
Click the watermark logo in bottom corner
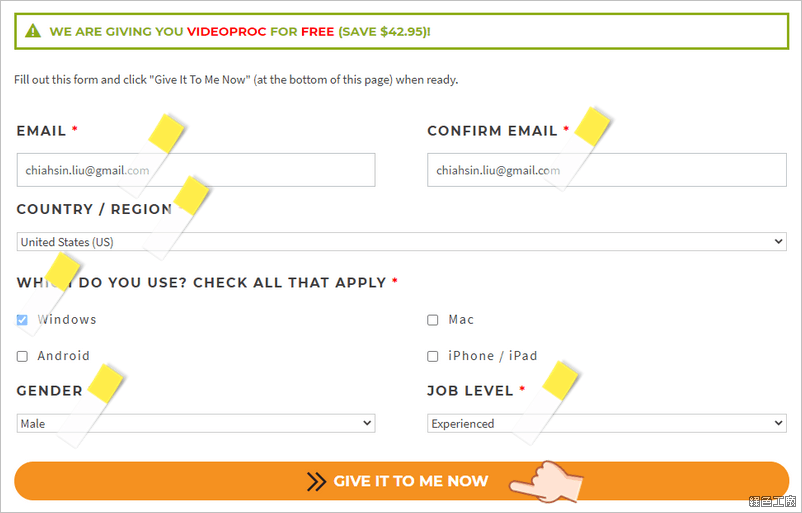tap(772, 501)
